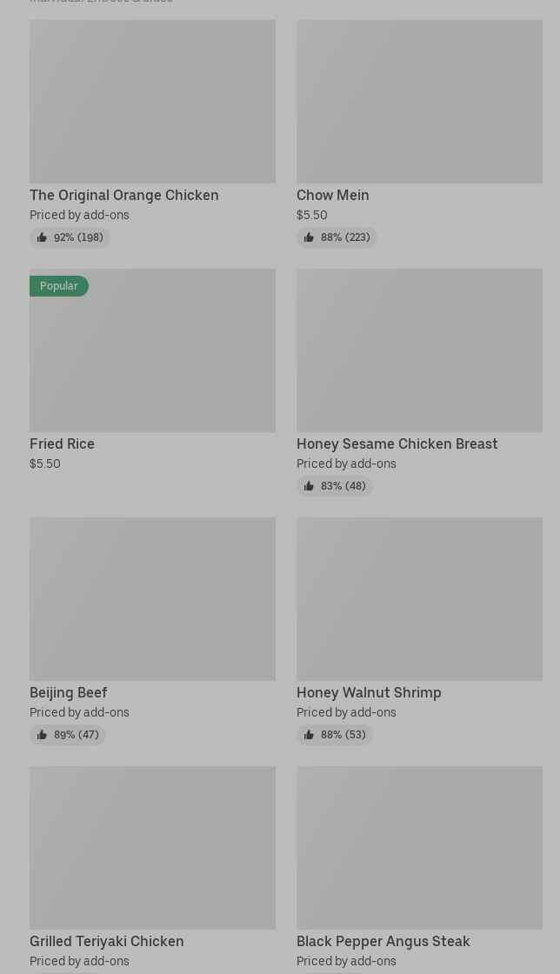The height and width of the screenshot is (974, 560).
Task: Select the Honey Walnut Shrimp photo
Action: click(419, 599)
